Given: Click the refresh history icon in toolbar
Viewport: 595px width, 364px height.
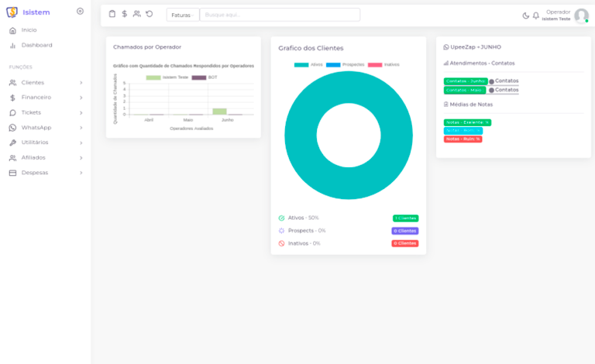Looking at the screenshot, I should pos(149,14).
